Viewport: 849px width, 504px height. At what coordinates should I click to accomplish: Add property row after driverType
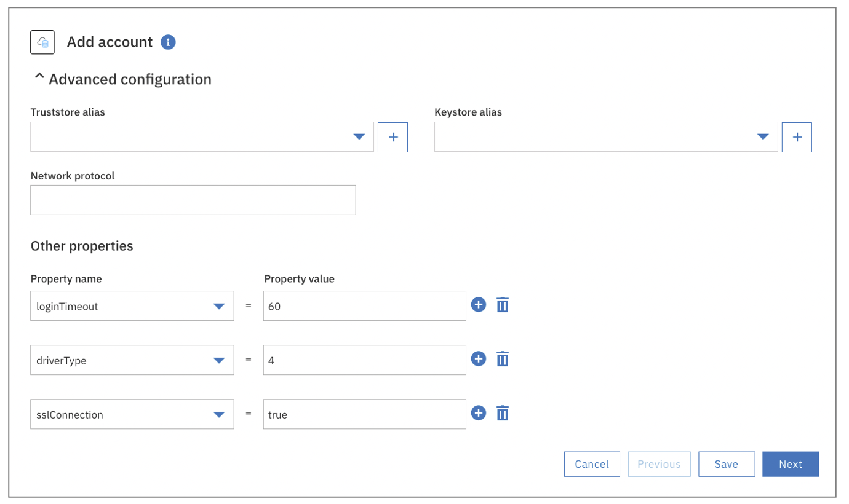pos(479,359)
